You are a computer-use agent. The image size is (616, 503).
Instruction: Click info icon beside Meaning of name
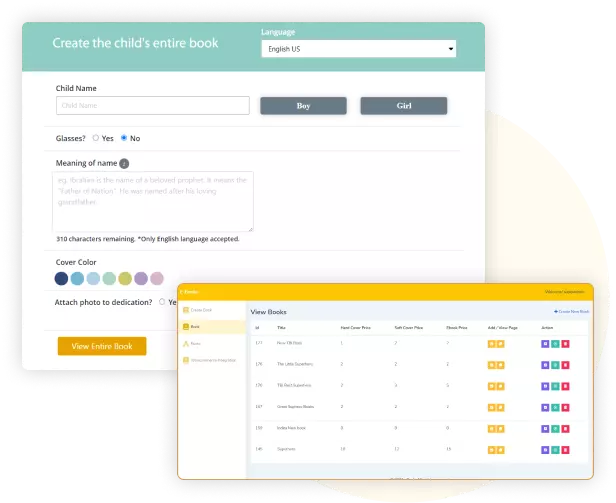pyautogui.click(x=124, y=163)
